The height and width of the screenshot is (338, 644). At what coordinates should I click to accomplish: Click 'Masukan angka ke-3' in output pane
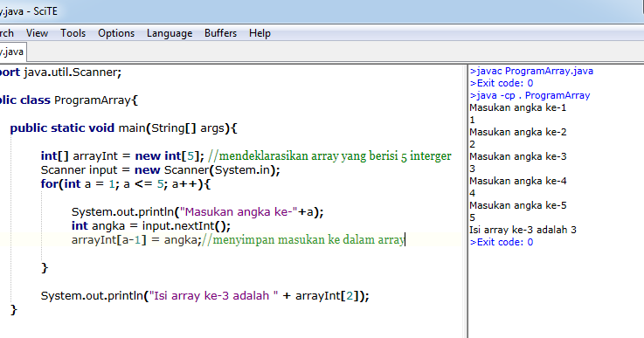518,157
